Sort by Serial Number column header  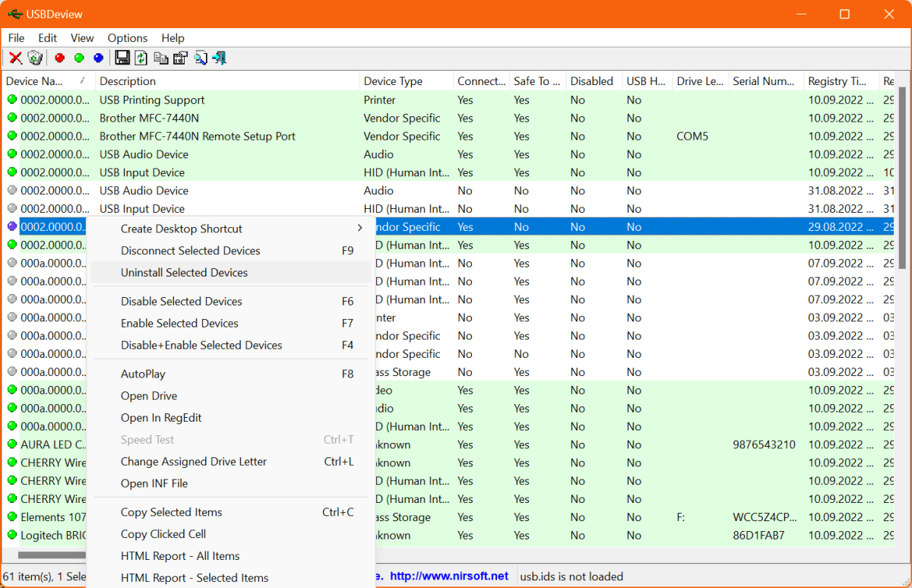coord(765,81)
